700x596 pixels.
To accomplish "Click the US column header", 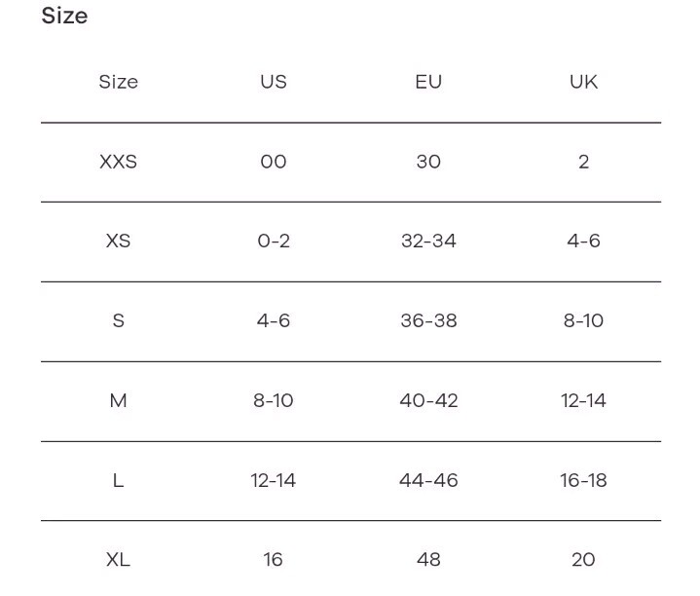I will tap(274, 82).
